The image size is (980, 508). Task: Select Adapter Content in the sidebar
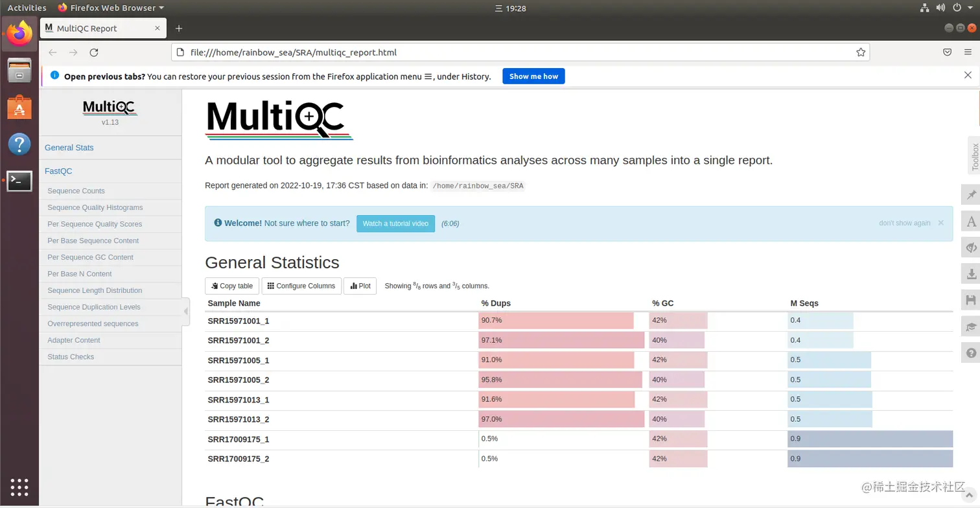[x=73, y=340]
